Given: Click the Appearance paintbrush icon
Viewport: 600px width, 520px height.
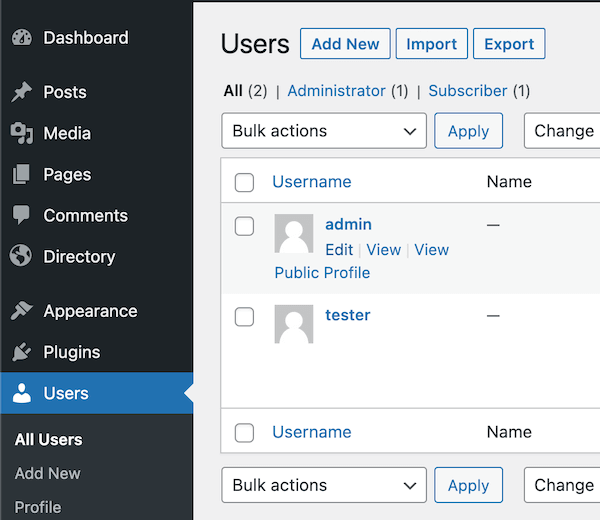Looking at the screenshot, I should coord(21,311).
